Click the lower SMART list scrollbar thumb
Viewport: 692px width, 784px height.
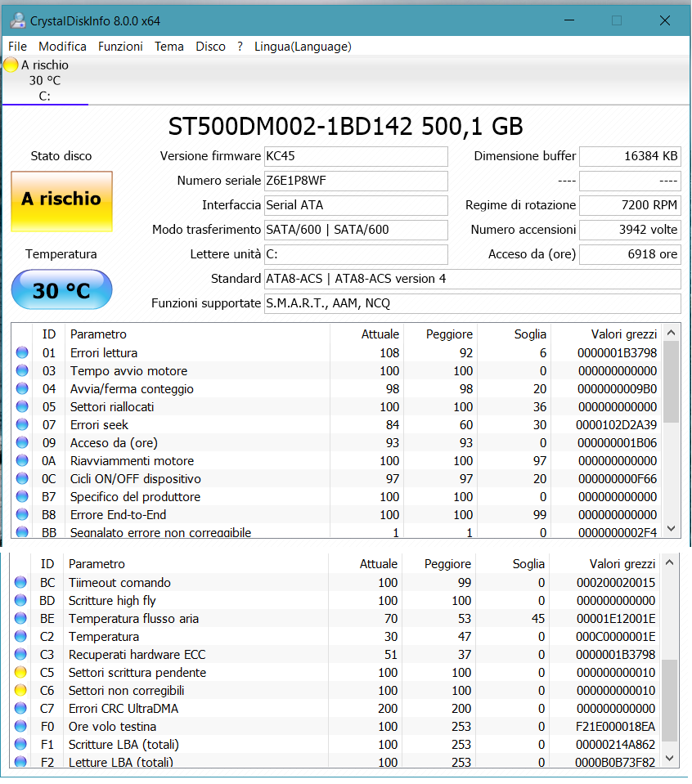[669, 701]
